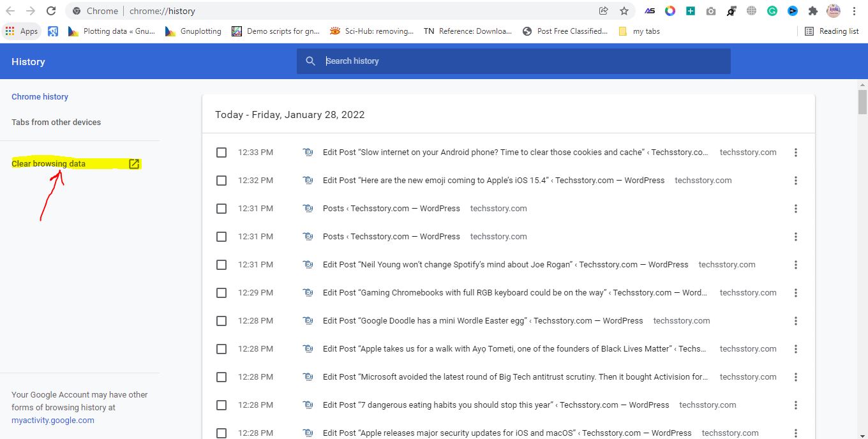
Task: Open the 'new emoji coming to Apple's iOS 15.4' entry
Action: [494, 181]
